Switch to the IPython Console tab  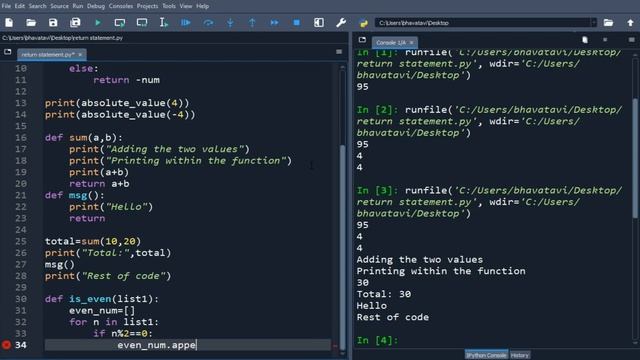486,355
